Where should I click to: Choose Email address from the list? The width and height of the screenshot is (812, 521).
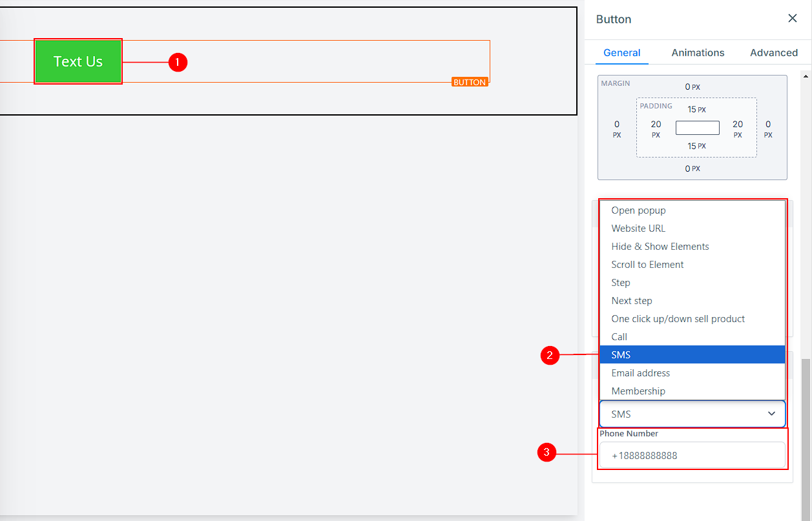(640, 373)
